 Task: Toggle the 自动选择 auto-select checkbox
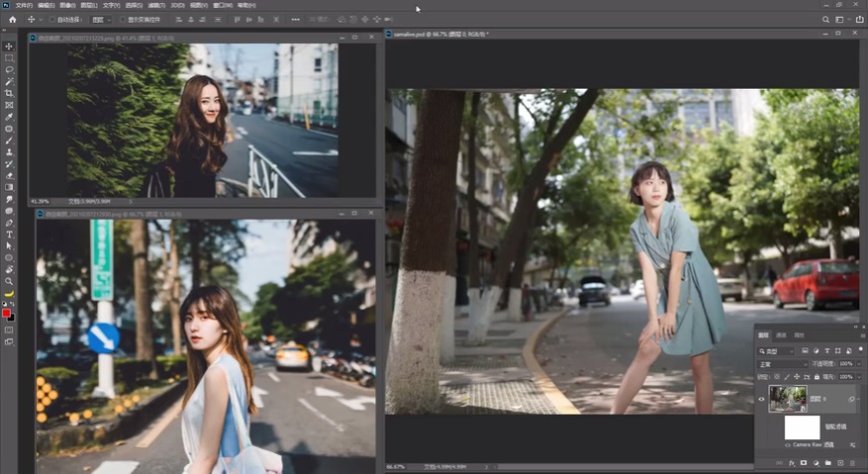(53, 19)
